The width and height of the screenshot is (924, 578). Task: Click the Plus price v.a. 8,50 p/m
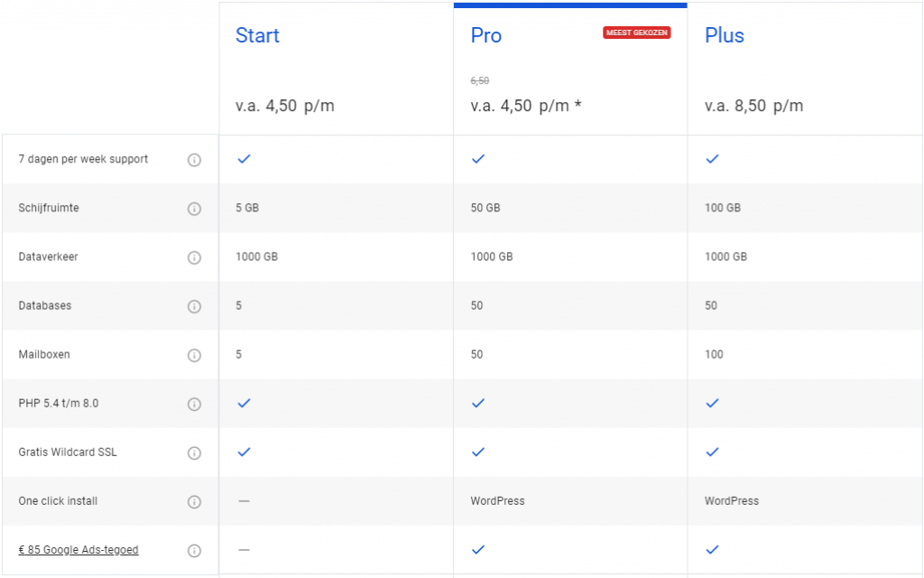pyautogui.click(x=753, y=106)
